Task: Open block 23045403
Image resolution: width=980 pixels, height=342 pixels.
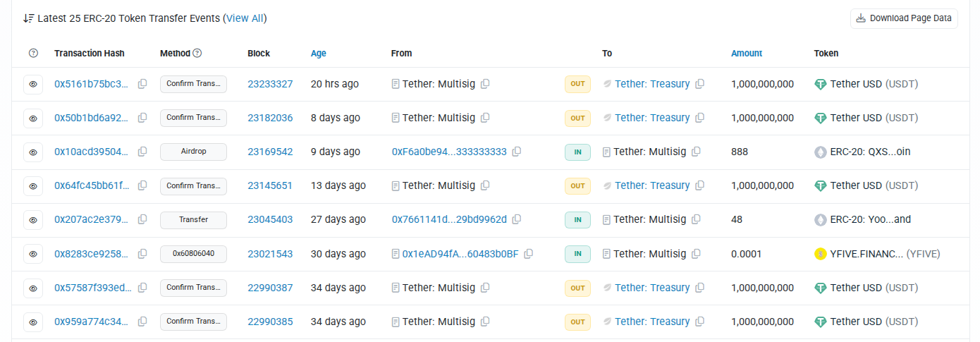Action: point(270,219)
